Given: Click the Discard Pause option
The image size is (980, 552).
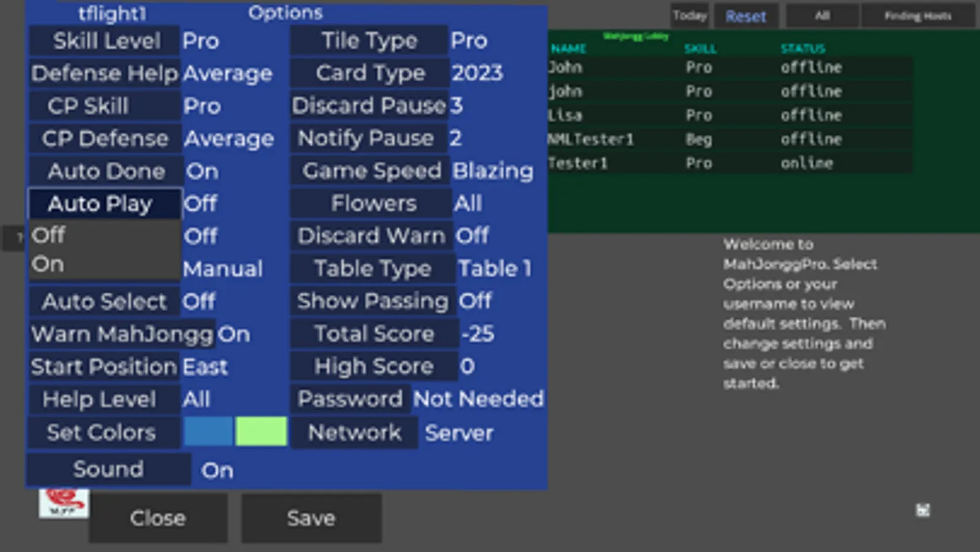Looking at the screenshot, I should pos(369,105).
